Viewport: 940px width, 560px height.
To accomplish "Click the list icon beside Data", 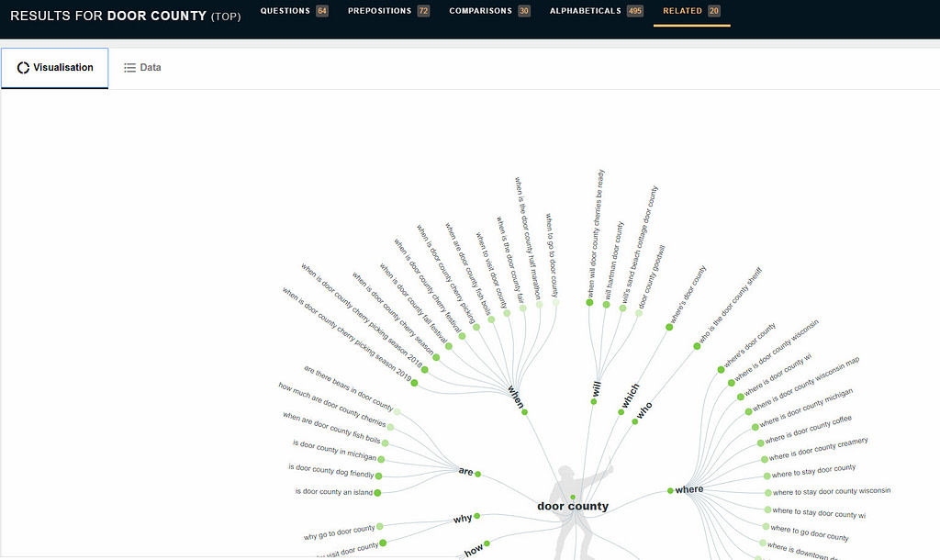I will coord(129,66).
